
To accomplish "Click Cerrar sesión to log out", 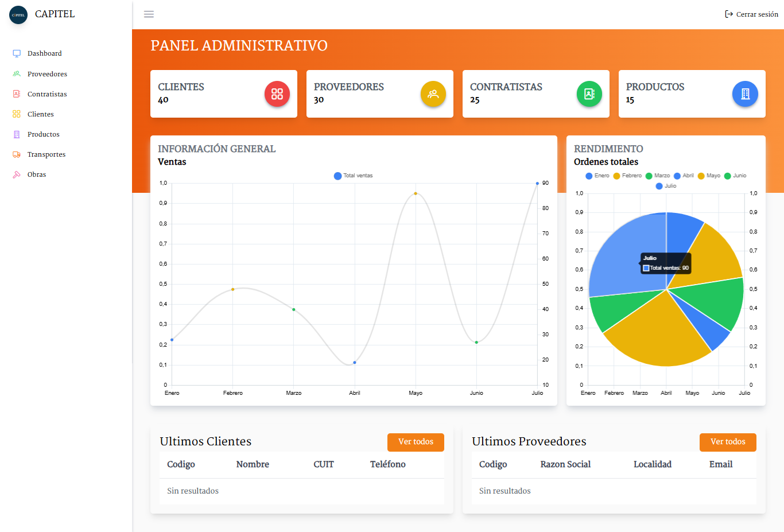I will (x=752, y=14).
